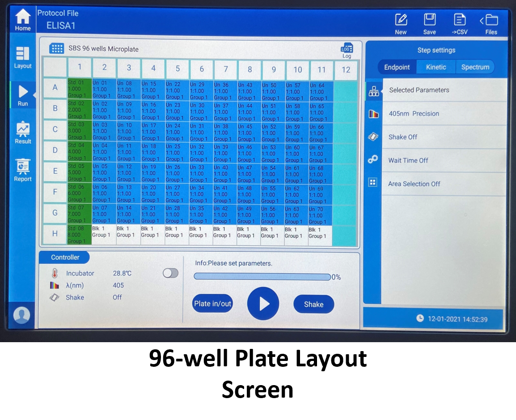Open the Controller tab
Screen dimensions: 516x420
(64, 257)
